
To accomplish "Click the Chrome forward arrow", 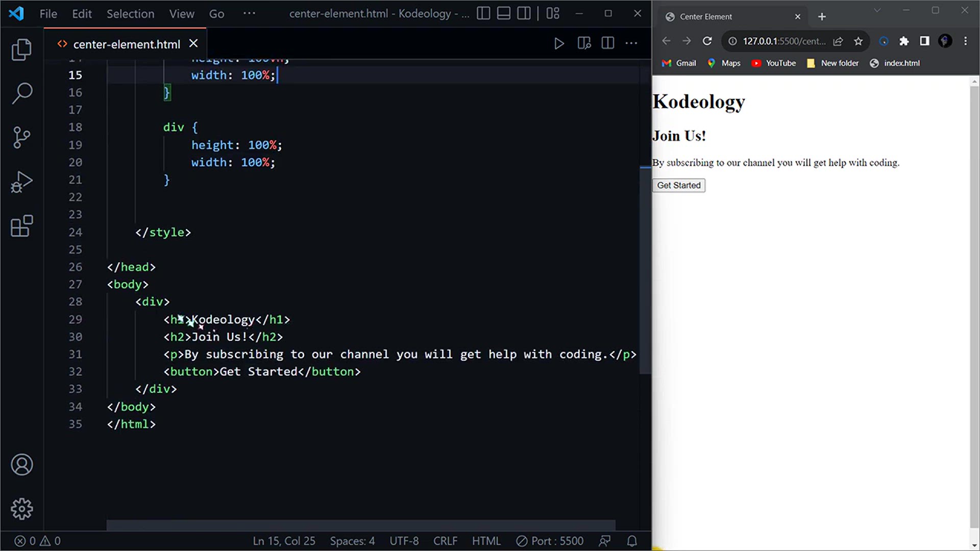I will [687, 41].
